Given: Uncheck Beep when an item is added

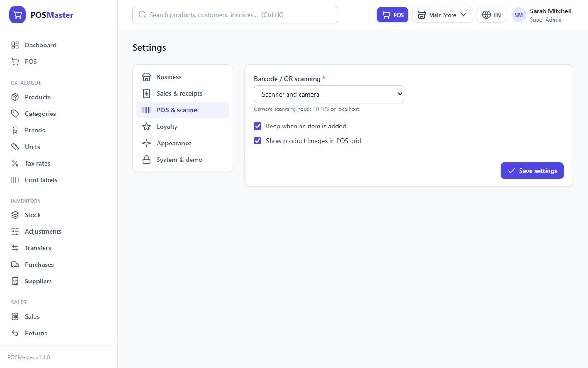Looking at the screenshot, I should 258,126.
